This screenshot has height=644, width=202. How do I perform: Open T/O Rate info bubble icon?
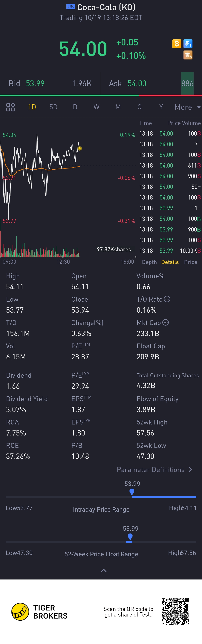point(167,299)
